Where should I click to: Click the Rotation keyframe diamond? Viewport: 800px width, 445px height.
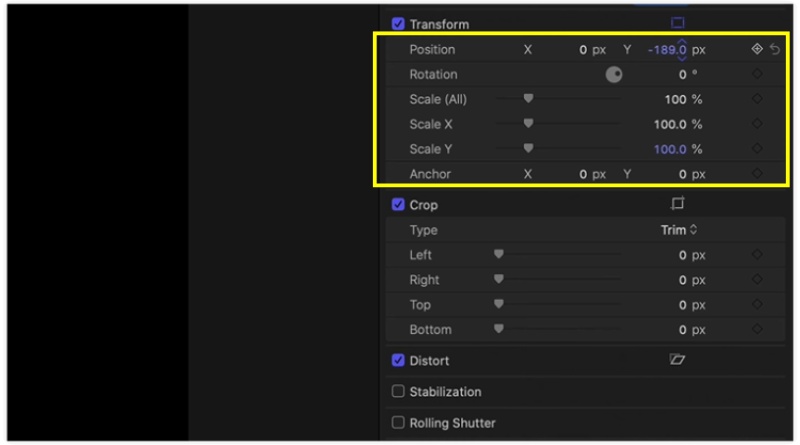(757, 74)
